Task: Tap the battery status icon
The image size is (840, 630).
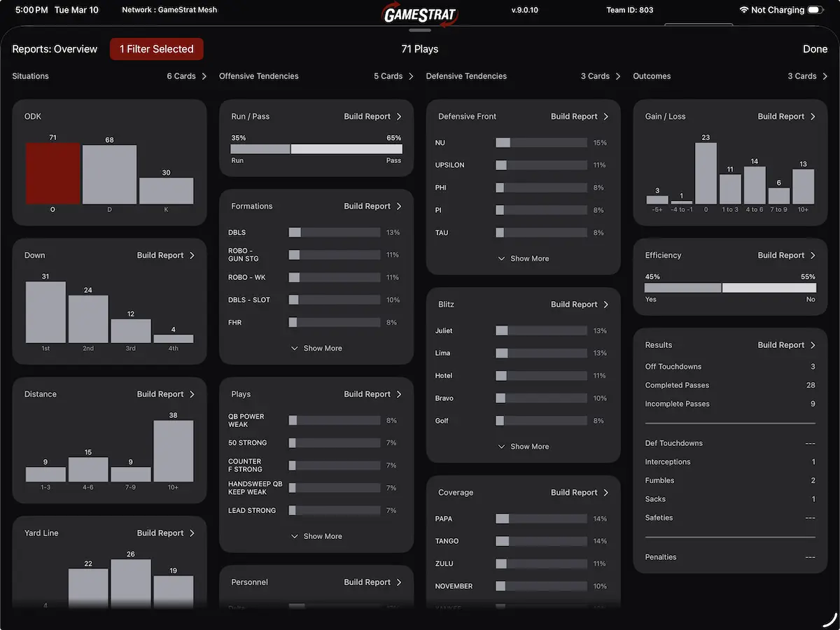Action: pyautogui.click(x=815, y=10)
